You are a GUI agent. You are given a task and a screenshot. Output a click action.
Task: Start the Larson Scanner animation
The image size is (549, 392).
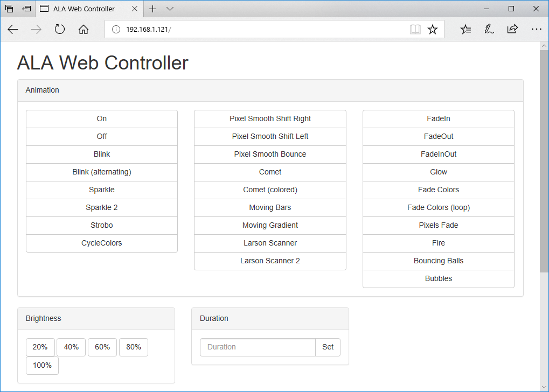click(270, 243)
